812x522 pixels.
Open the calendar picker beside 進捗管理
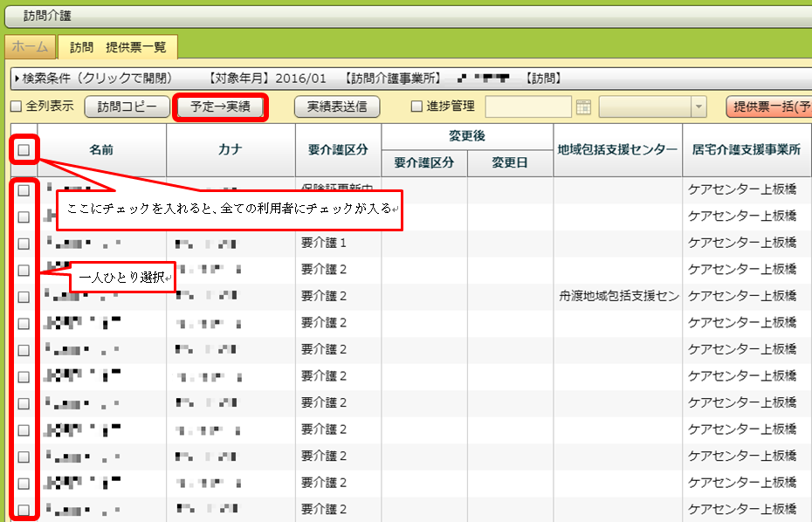584,106
